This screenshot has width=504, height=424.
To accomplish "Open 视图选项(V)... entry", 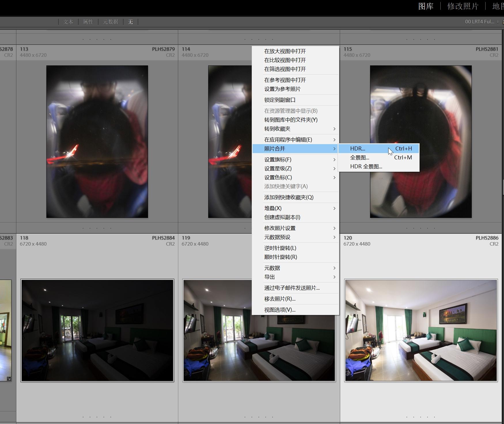I will pyautogui.click(x=295, y=310).
